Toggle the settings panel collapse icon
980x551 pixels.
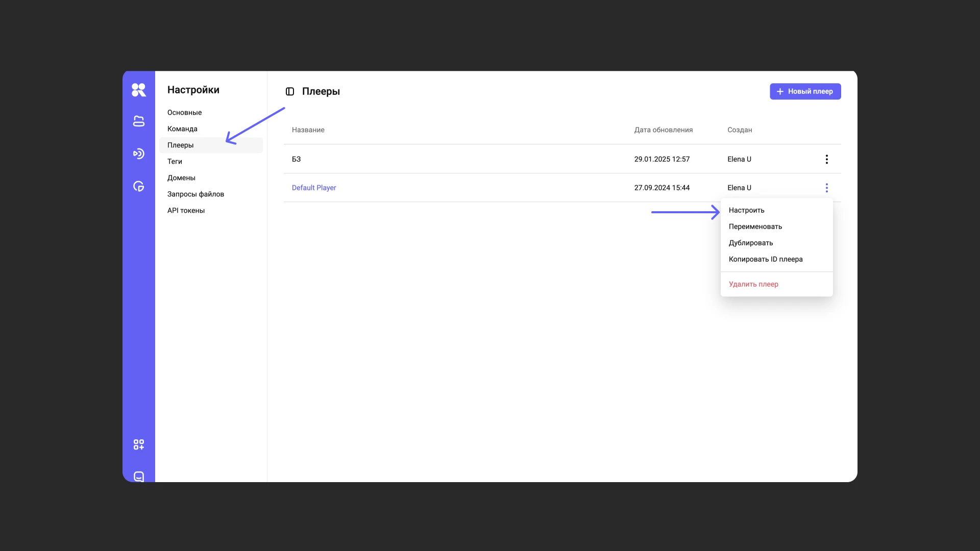coord(290,91)
